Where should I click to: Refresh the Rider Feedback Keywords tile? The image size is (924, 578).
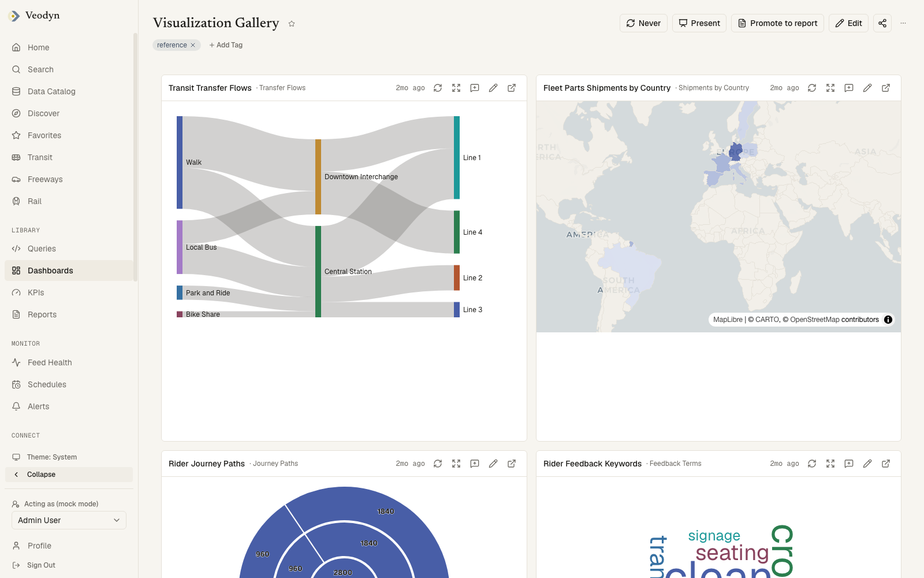pyautogui.click(x=812, y=464)
